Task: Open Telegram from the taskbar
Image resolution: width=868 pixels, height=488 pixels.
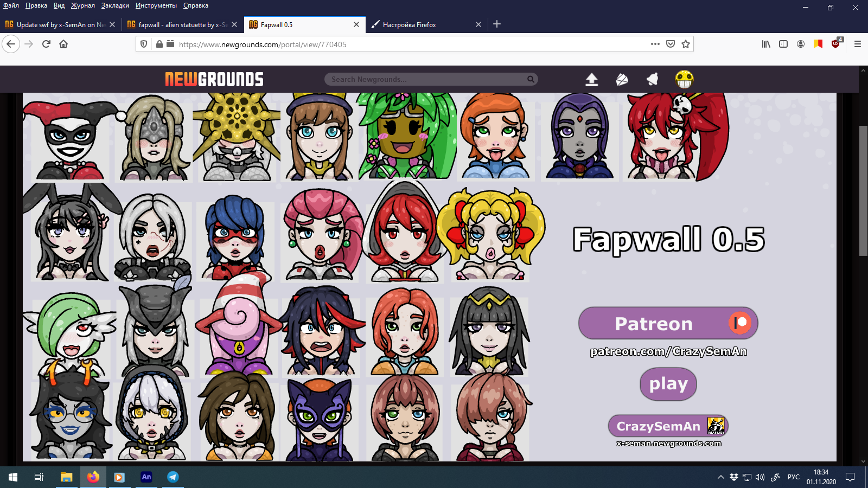Action: pos(173,477)
